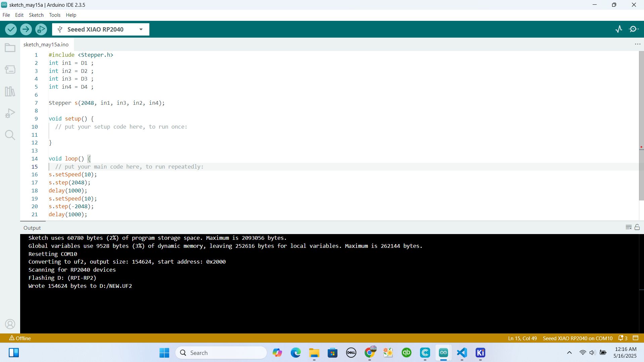Viewport: 644px width, 362px height.
Task: Click the Verify sketch checkmark button
Action: pos(11,29)
